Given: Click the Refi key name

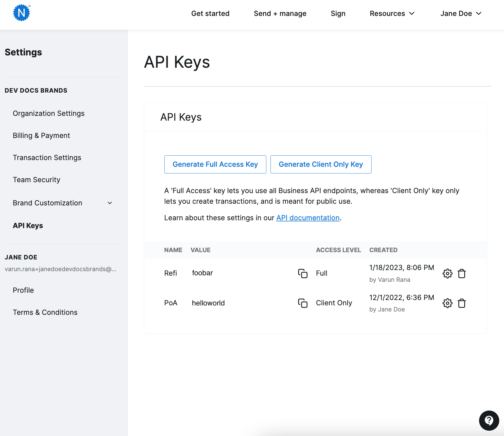Looking at the screenshot, I should pyautogui.click(x=171, y=273).
